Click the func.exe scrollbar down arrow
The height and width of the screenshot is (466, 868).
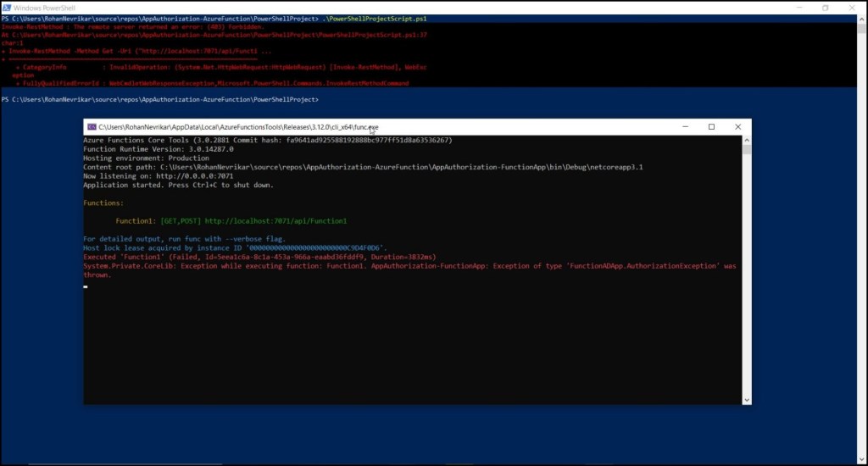tap(747, 399)
